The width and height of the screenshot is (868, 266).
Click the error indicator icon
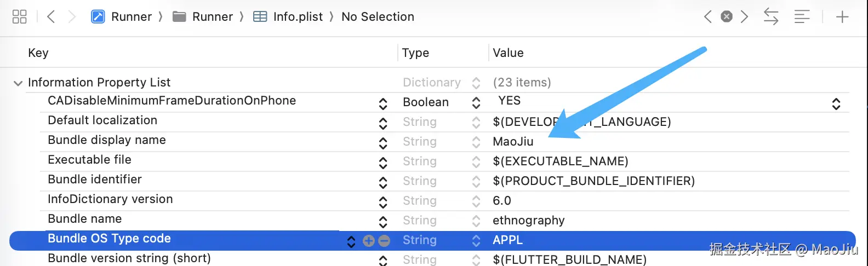pyautogui.click(x=727, y=17)
